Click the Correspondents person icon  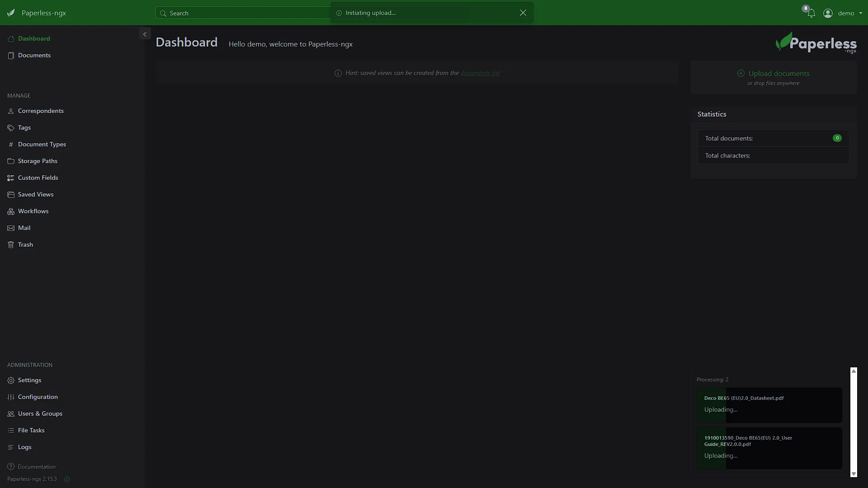[11, 111]
